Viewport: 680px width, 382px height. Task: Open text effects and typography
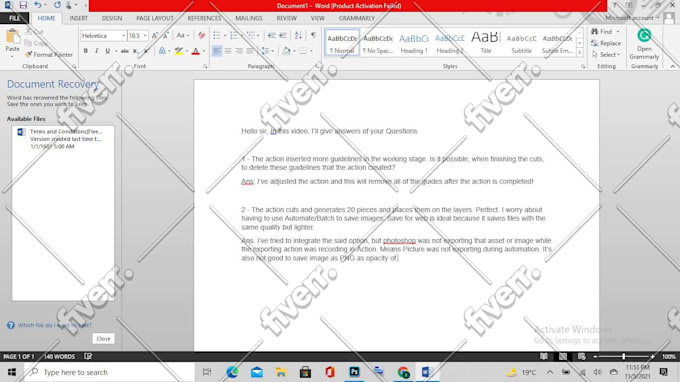click(x=162, y=51)
